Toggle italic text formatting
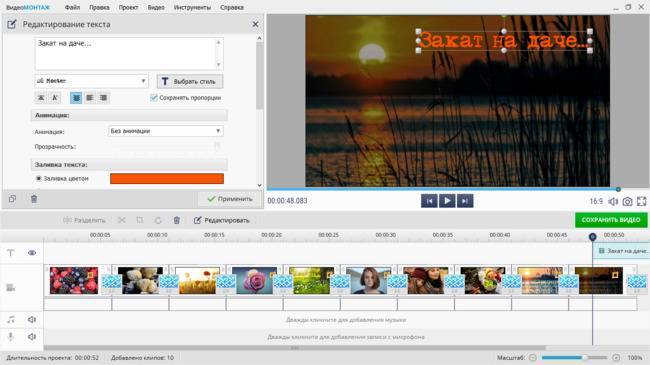 (x=55, y=98)
